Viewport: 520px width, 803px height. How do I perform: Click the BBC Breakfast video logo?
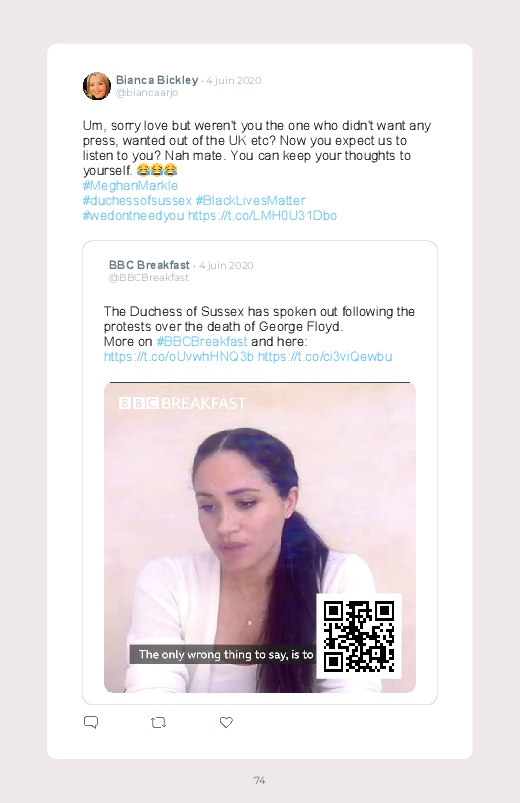[x=182, y=404]
